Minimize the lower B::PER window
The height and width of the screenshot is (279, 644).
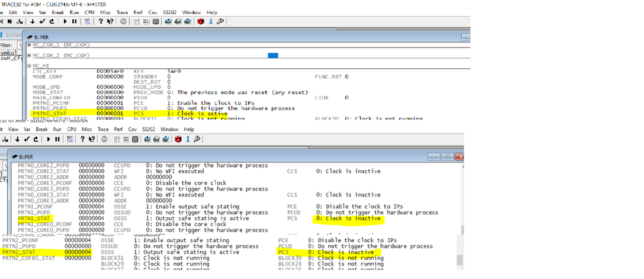click(435, 157)
